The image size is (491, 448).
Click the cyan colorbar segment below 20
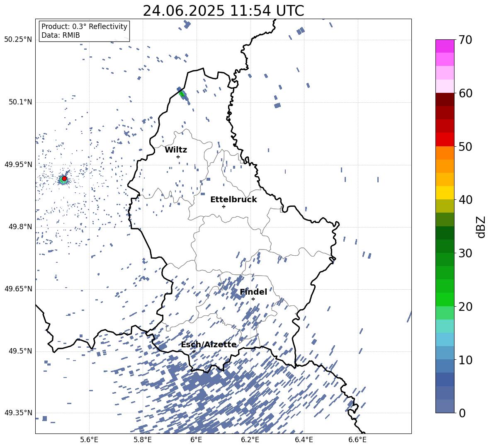[x=445, y=326]
